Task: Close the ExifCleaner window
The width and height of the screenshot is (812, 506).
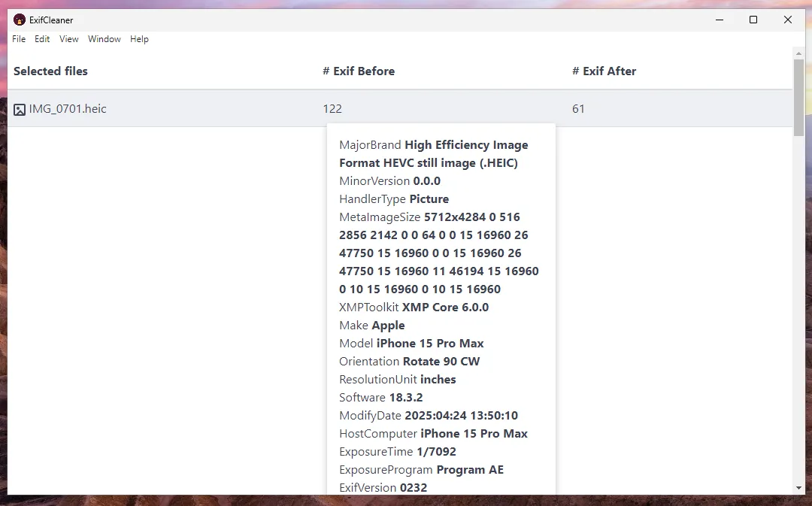Action: tap(788, 20)
